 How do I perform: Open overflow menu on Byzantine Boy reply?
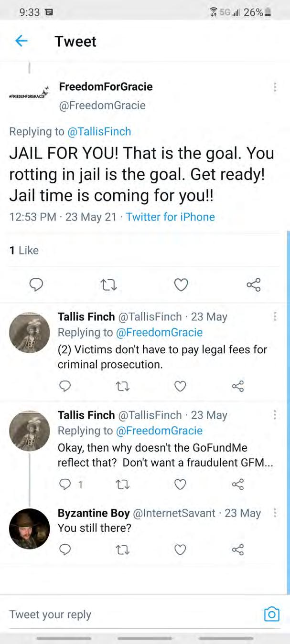click(275, 513)
